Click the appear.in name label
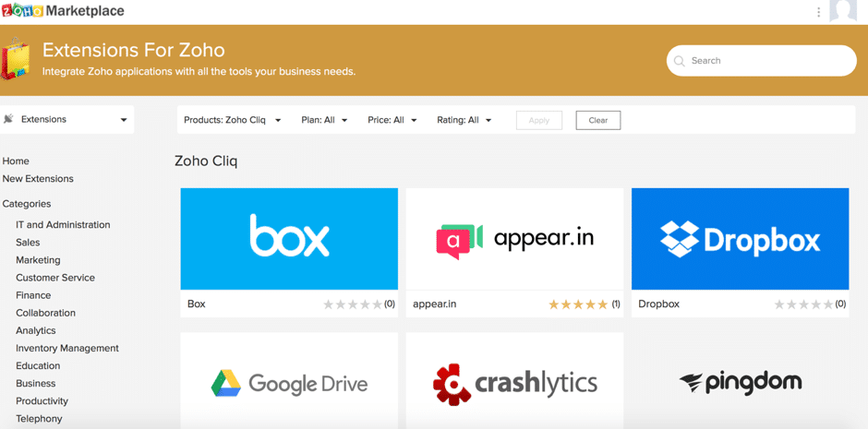This screenshot has height=429, width=868. click(x=435, y=304)
